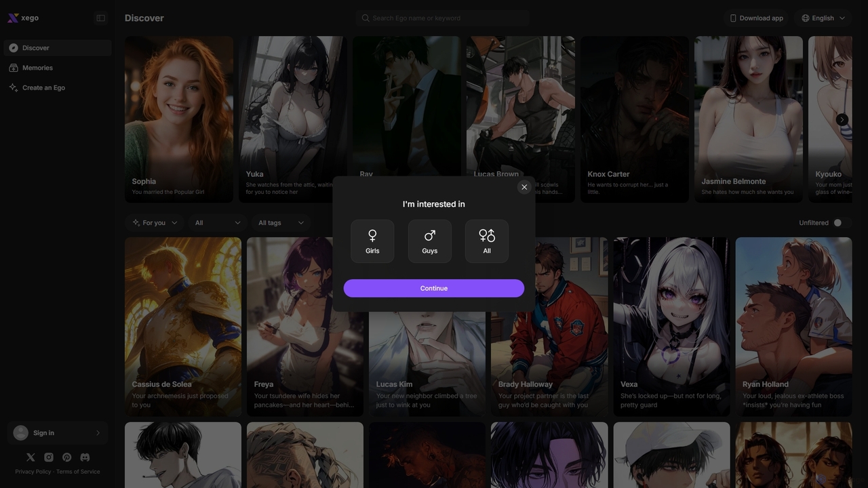868x488 pixels.
Task: Choose Girls interest option
Action: click(x=372, y=241)
